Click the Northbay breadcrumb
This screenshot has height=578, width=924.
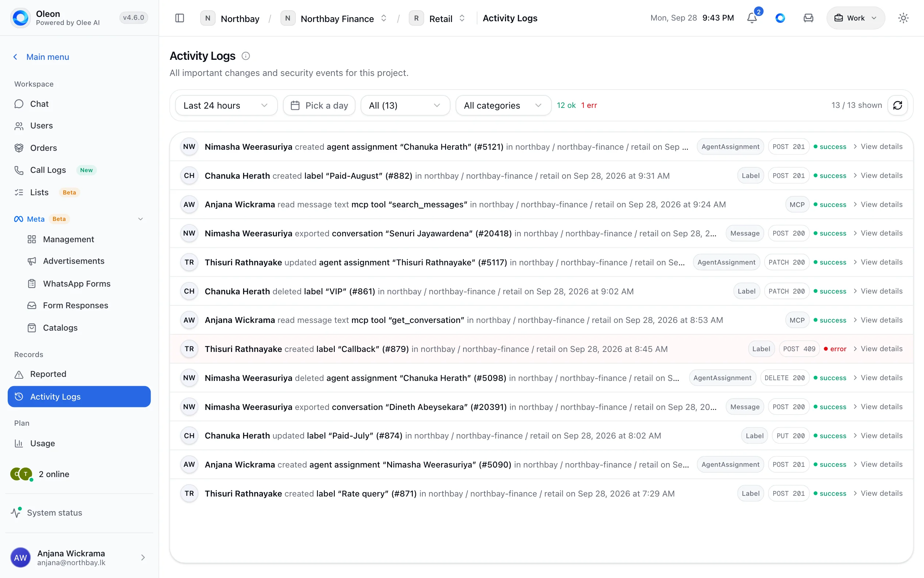coord(230,18)
